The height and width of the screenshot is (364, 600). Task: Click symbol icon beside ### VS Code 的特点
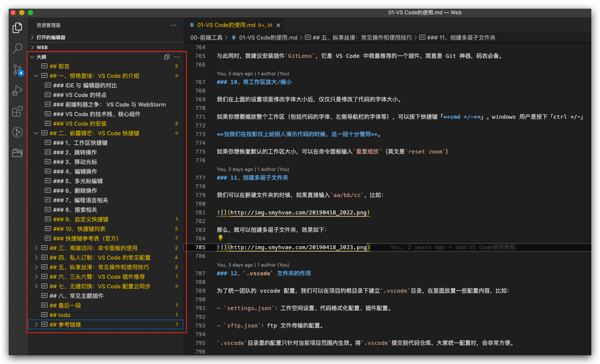click(48, 95)
